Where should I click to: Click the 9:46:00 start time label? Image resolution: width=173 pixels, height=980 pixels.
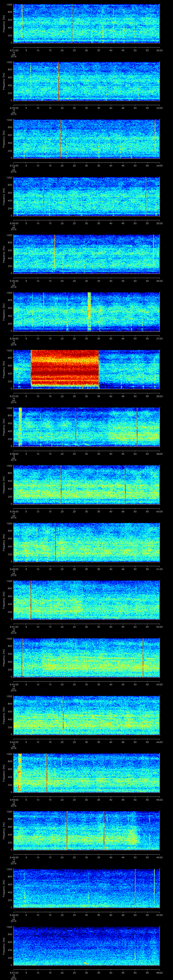pyautogui.click(x=14, y=915)
